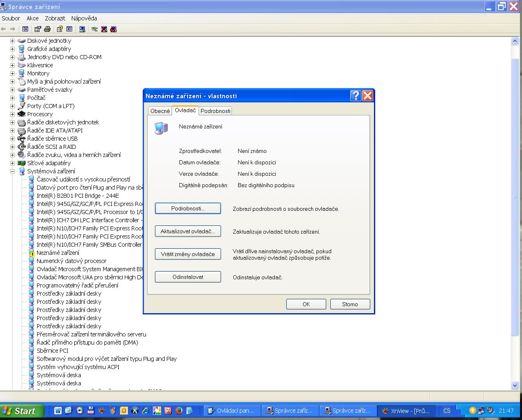Click the Podrobnosti... button
Image resolution: width=522 pixels, height=420 pixels.
point(188,208)
